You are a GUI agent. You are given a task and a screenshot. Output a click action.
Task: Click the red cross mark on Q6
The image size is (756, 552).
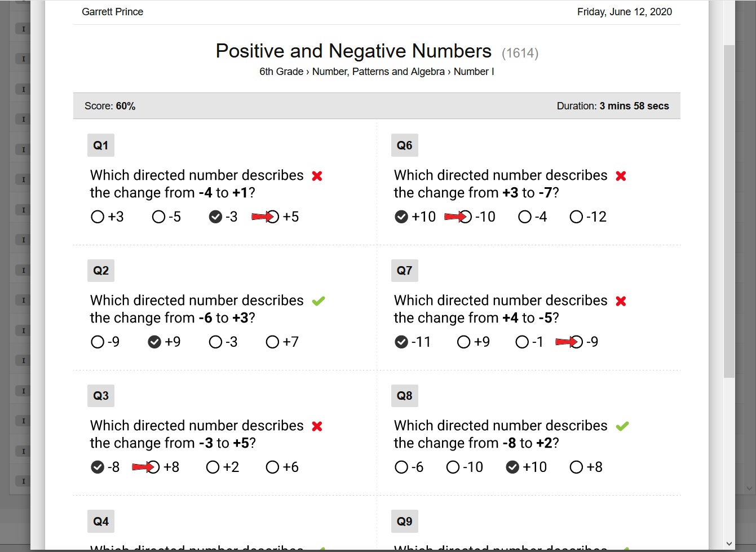(621, 176)
